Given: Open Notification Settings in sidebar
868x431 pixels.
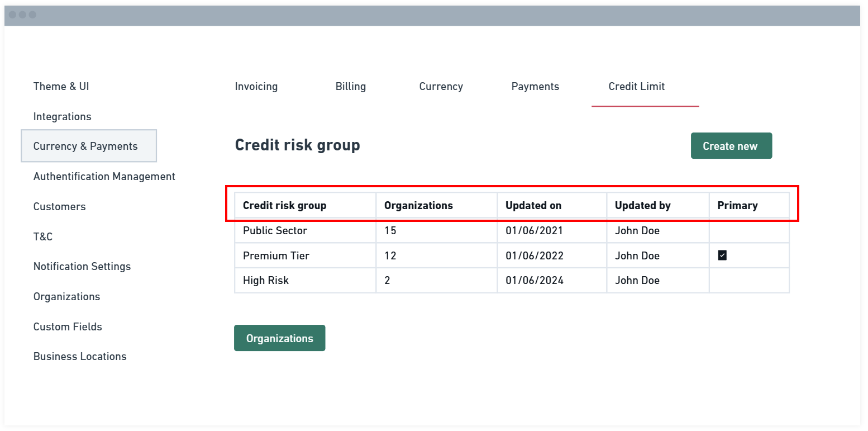Looking at the screenshot, I should click(82, 267).
